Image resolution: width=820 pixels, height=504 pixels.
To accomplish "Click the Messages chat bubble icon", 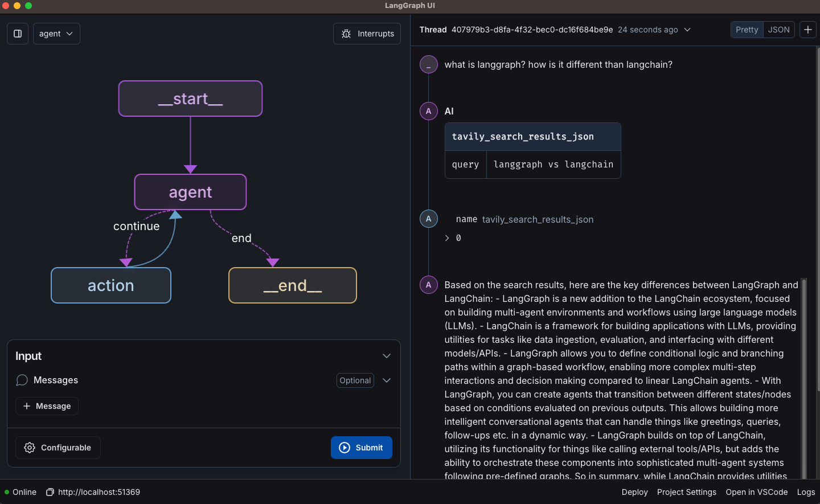I will [x=22, y=380].
